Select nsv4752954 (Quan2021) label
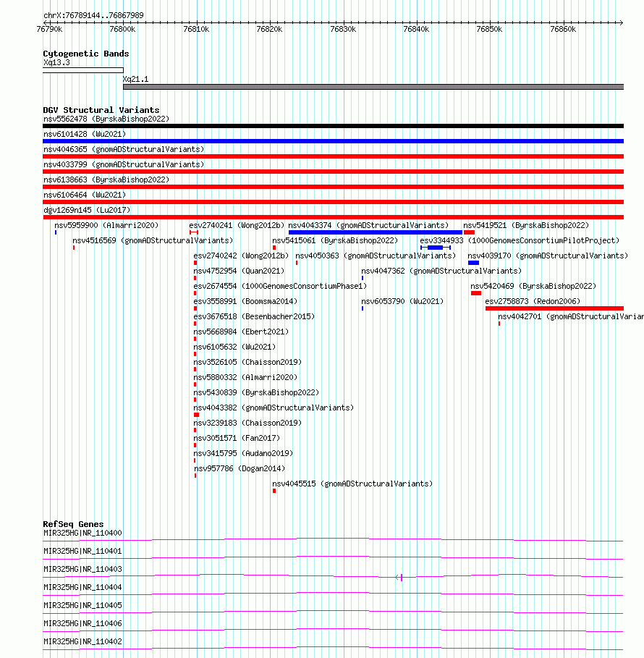 [239, 271]
